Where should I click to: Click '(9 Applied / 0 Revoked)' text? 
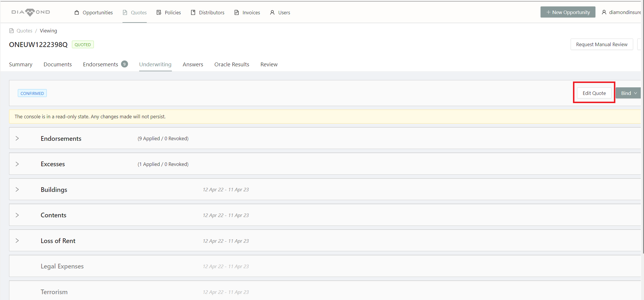coord(163,138)
